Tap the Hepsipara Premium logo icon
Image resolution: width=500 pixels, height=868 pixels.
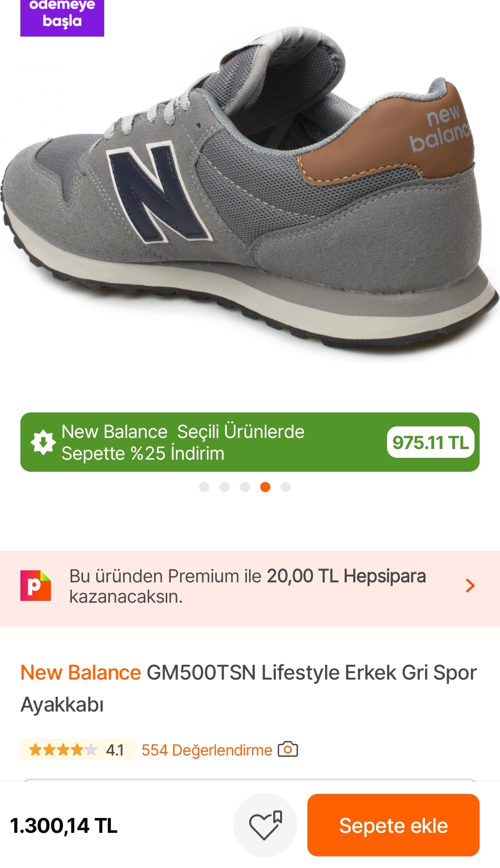(36, 586)
